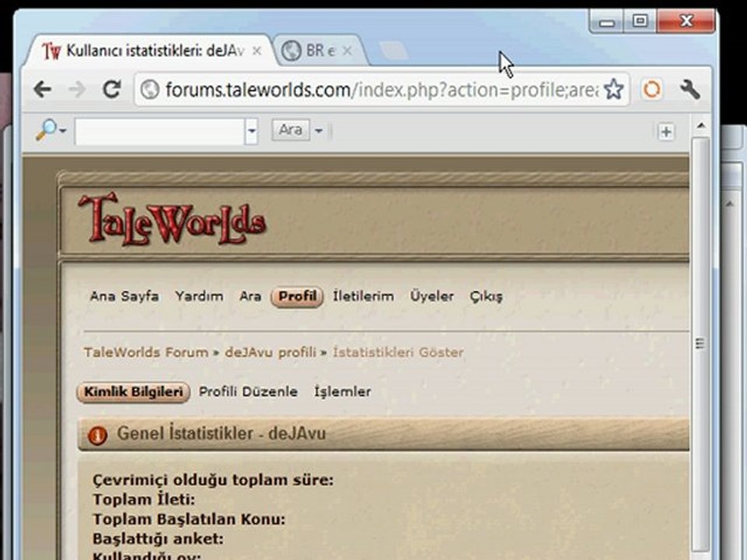This screenshot has width=747, height=560.
Task: Click the browser address bar URL
Action: coord(381,89)
